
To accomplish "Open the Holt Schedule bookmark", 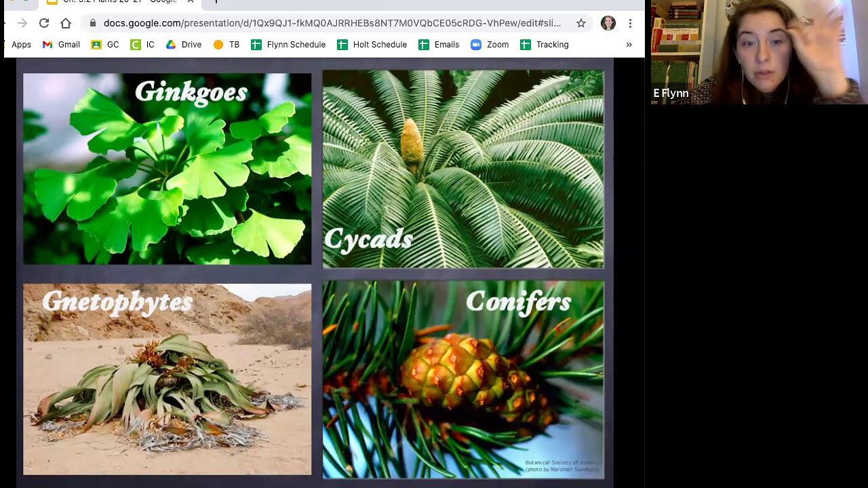I will pos(372,45).
